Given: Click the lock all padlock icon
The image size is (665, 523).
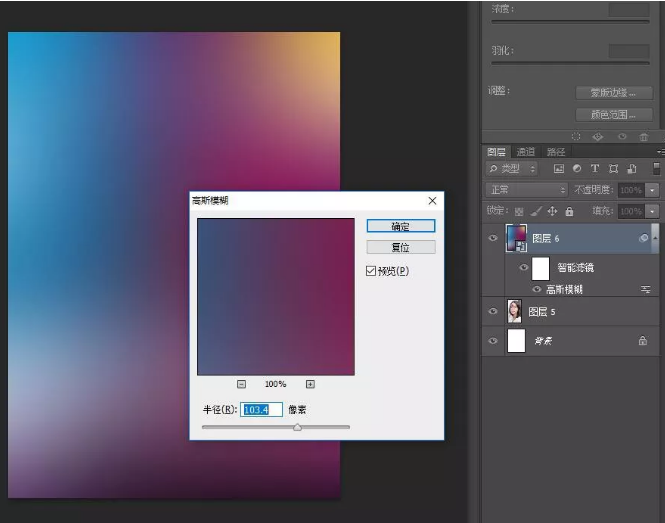Looking at the screenshot, I should [569, 212].
